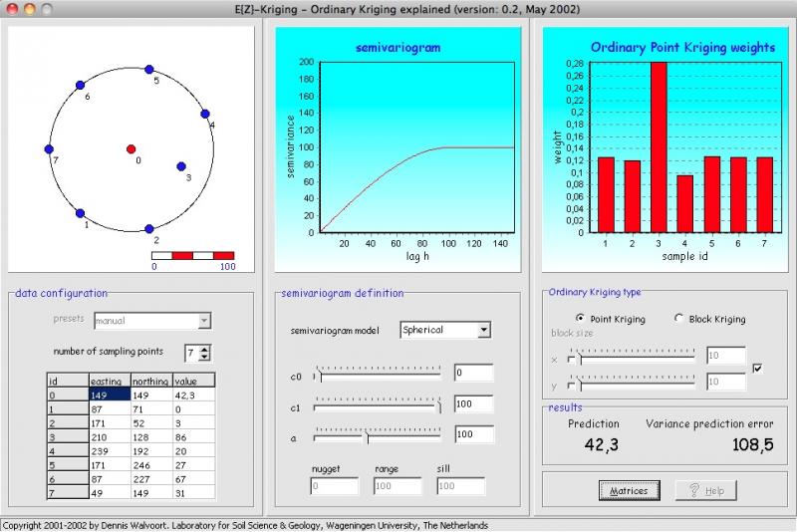
Task: Click the c0 nugget slider track
Action: click(x=379, y=376)
